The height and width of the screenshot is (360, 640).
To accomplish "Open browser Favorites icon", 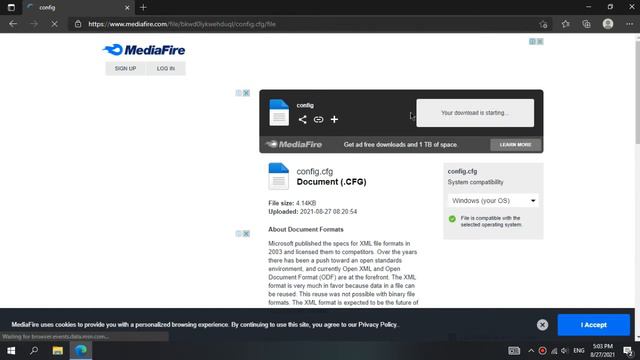I will click(565, 24).
